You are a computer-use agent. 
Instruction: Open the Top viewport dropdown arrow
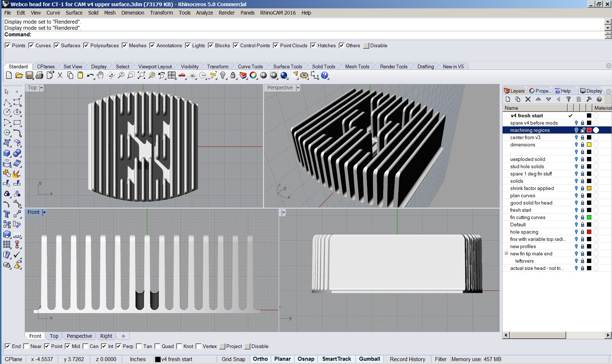pyautogui.click(x=41, y=88)
